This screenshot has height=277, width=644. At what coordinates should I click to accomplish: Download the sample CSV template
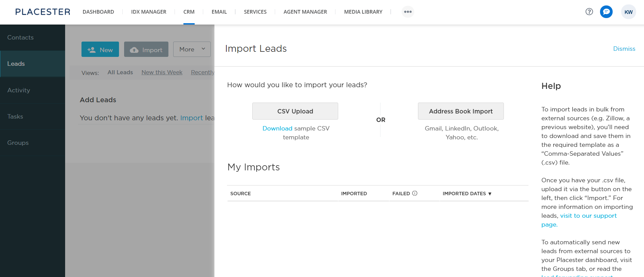click(x=277, y=128)
